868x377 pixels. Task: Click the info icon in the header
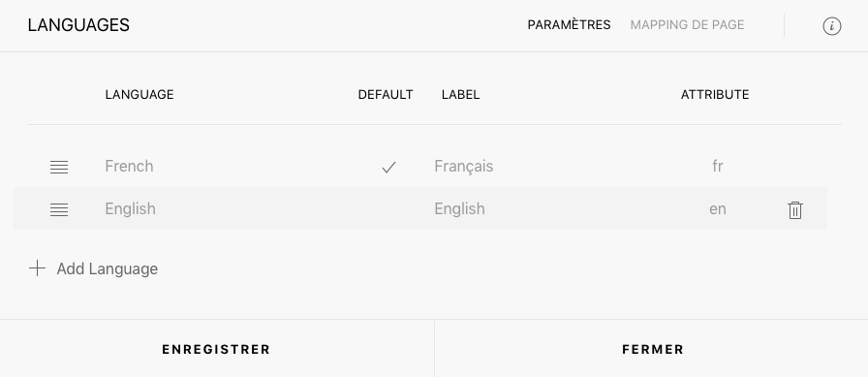click(831, 26)
